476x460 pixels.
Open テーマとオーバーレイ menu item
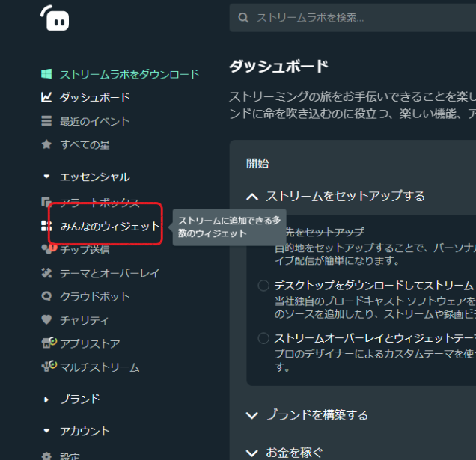(x=109, y=274)
